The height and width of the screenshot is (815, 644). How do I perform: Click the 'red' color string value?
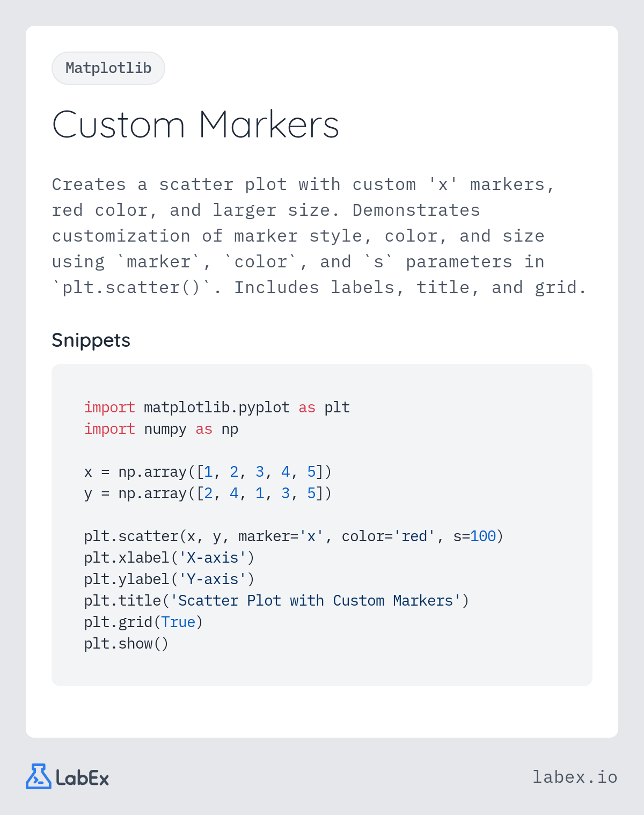tap(414, 536)
